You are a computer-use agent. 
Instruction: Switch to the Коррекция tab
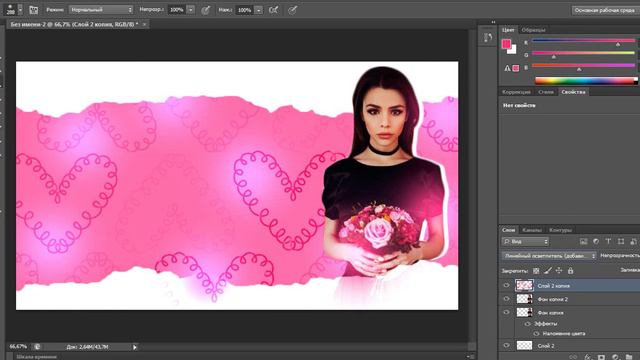(x=516, y=92)
